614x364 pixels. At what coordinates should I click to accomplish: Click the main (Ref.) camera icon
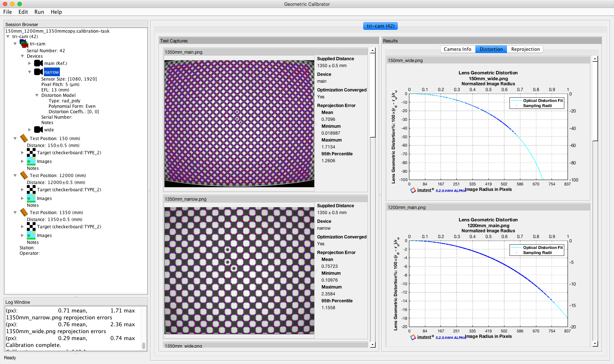[x=38, y=63]
